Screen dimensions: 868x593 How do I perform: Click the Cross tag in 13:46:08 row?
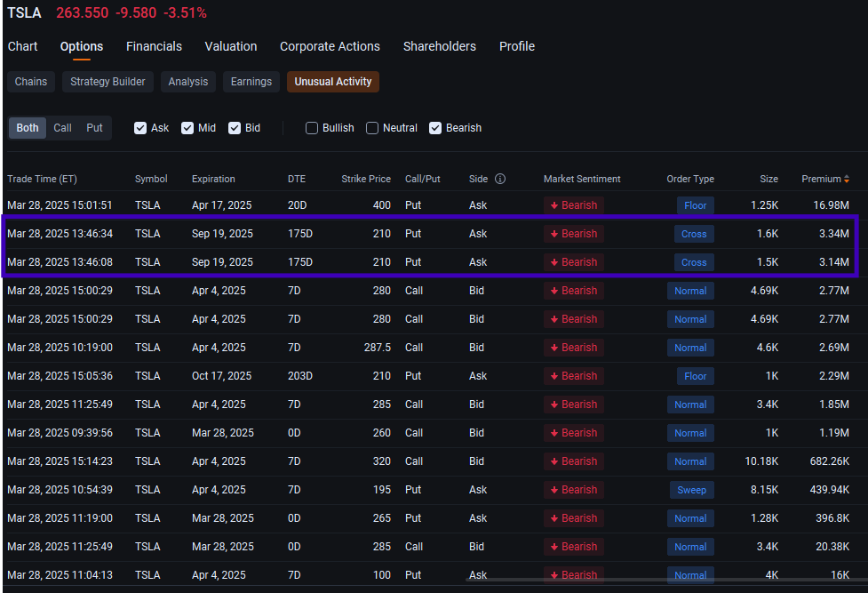pos(694,262)
